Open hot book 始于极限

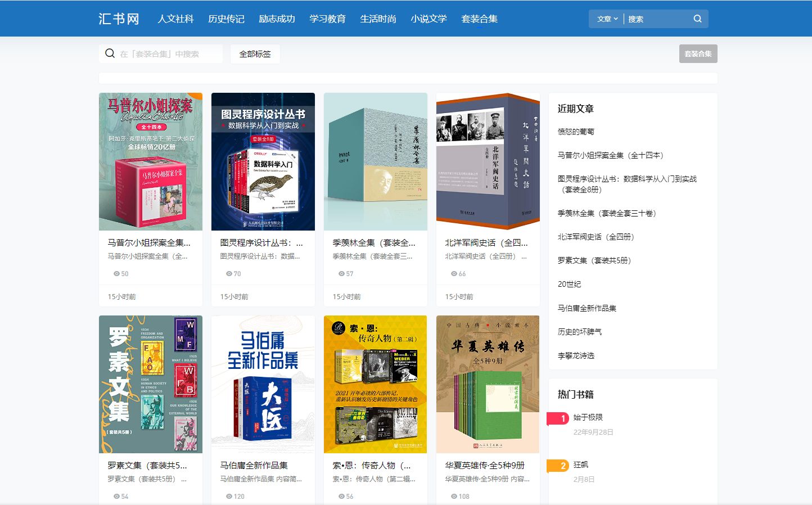click(x=588, y=417)
